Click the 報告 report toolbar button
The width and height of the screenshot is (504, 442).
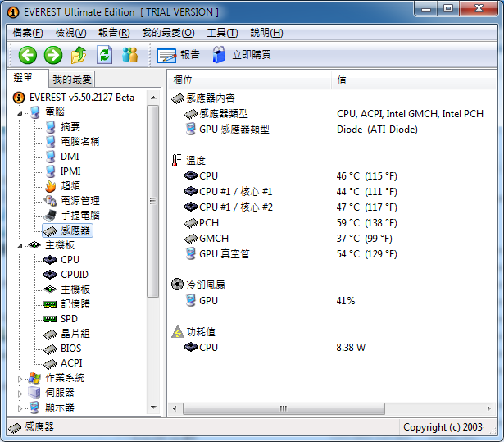tap(179, 55)
